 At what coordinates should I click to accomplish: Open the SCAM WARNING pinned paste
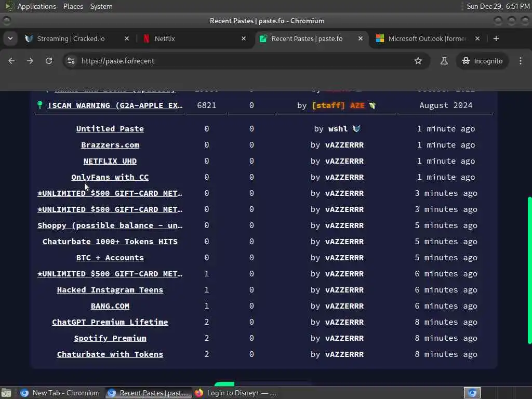115,105
